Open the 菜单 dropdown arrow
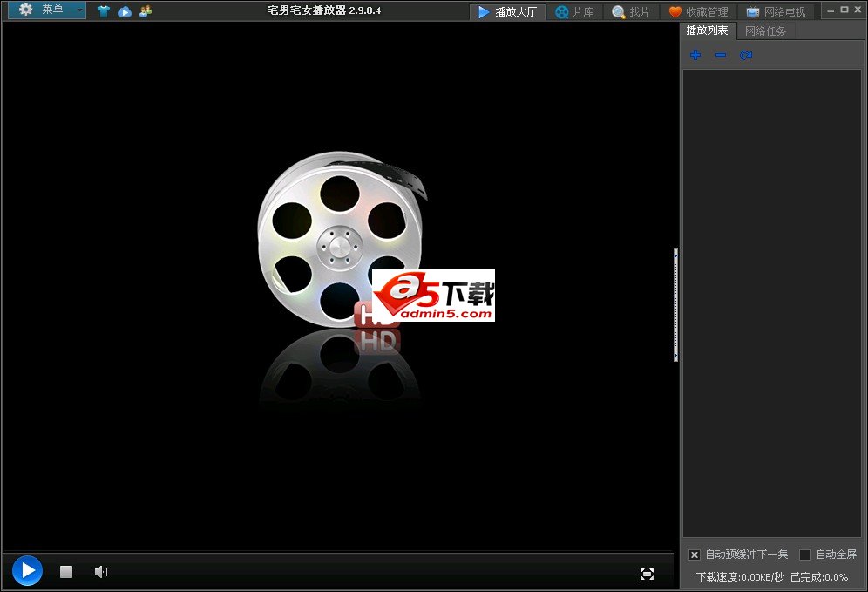This screenshot has width=868, height=592. 79,10
